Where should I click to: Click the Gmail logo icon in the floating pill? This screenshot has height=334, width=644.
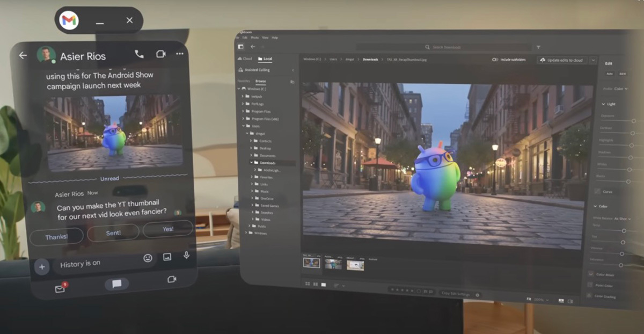tap(69, 20)
